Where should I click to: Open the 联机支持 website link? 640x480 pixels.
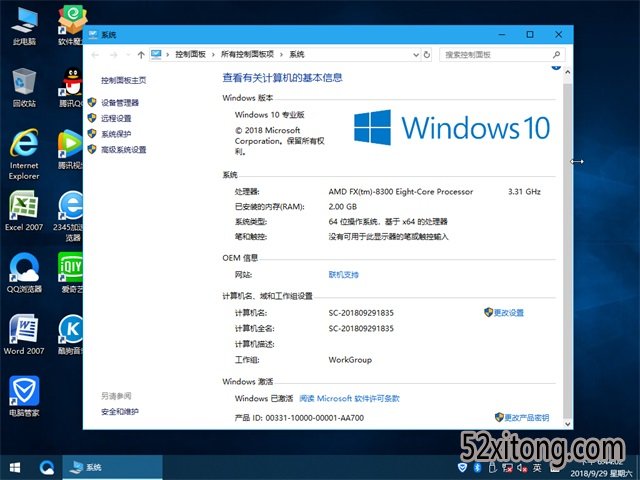coord(343,275)
